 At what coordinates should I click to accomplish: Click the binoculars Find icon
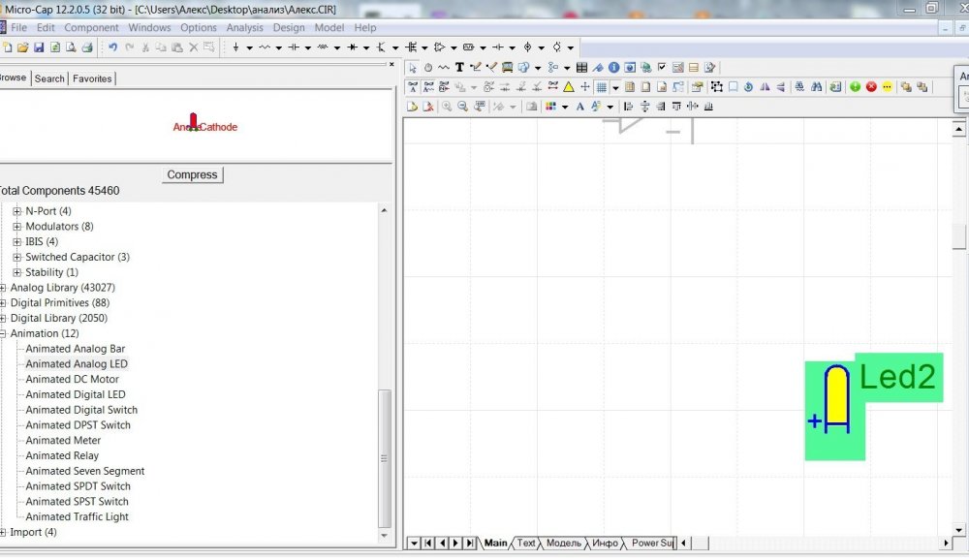pyautogui.click(x=816, y=87)
